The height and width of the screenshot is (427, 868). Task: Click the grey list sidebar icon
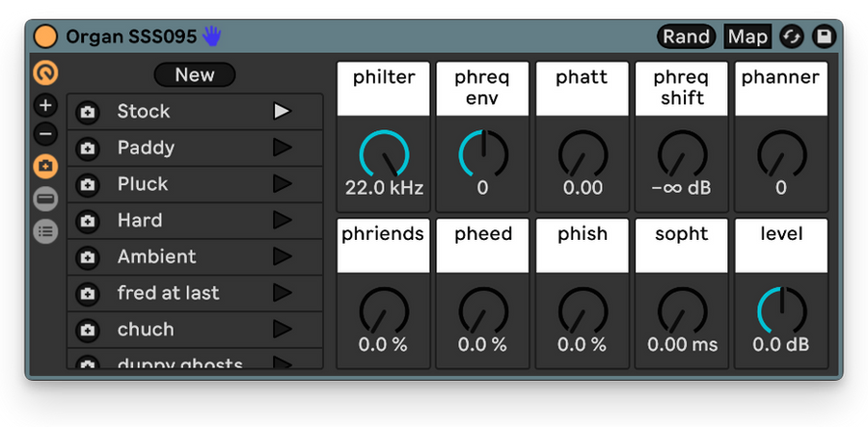[45, 231]
